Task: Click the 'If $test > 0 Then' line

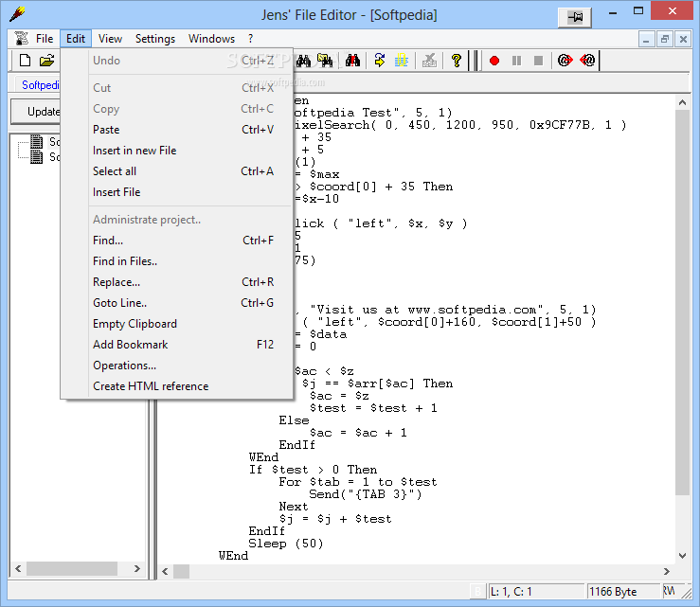Action: click(313, 470)
